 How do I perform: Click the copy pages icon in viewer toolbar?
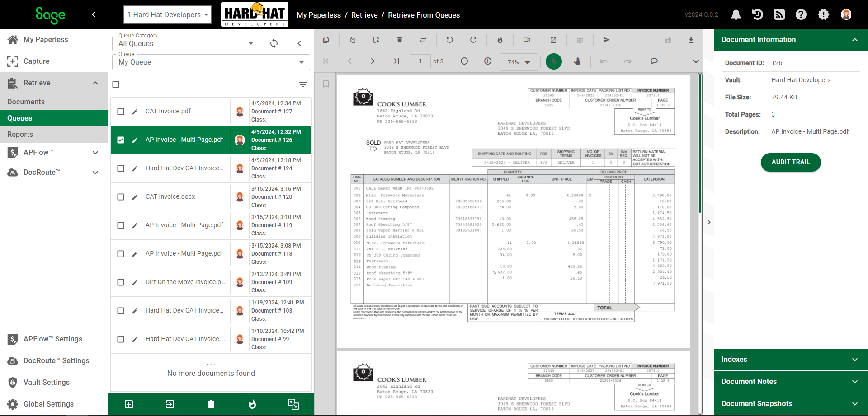pos(326,40)
